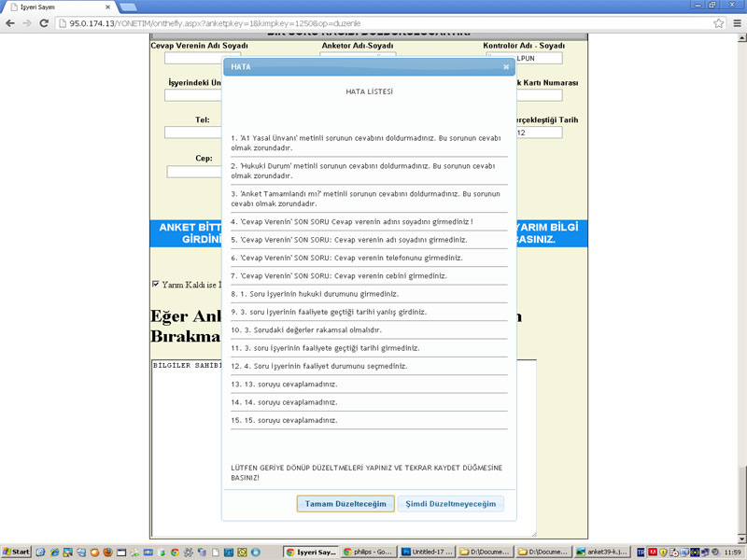Click the scrollbar up arrow

(x=741, y=38)
